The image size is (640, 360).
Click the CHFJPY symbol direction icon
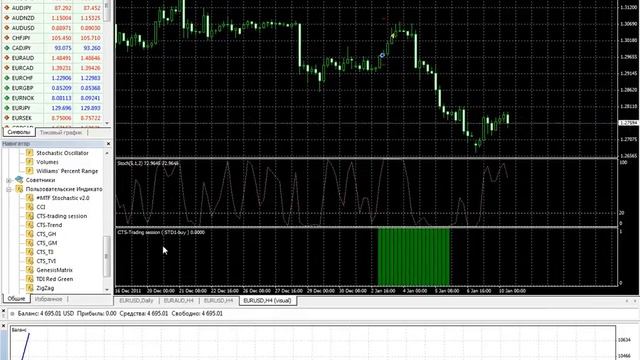(6, 38)
